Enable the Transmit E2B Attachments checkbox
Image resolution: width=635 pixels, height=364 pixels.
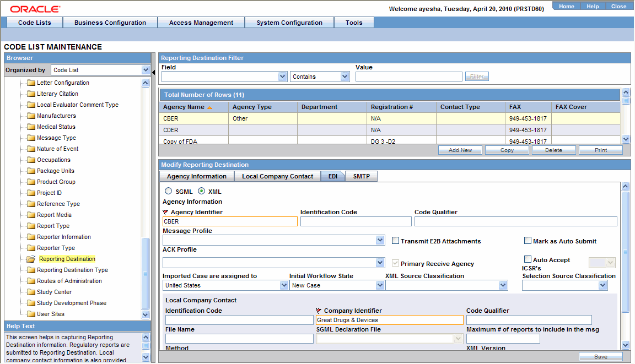tap(395, 241)
